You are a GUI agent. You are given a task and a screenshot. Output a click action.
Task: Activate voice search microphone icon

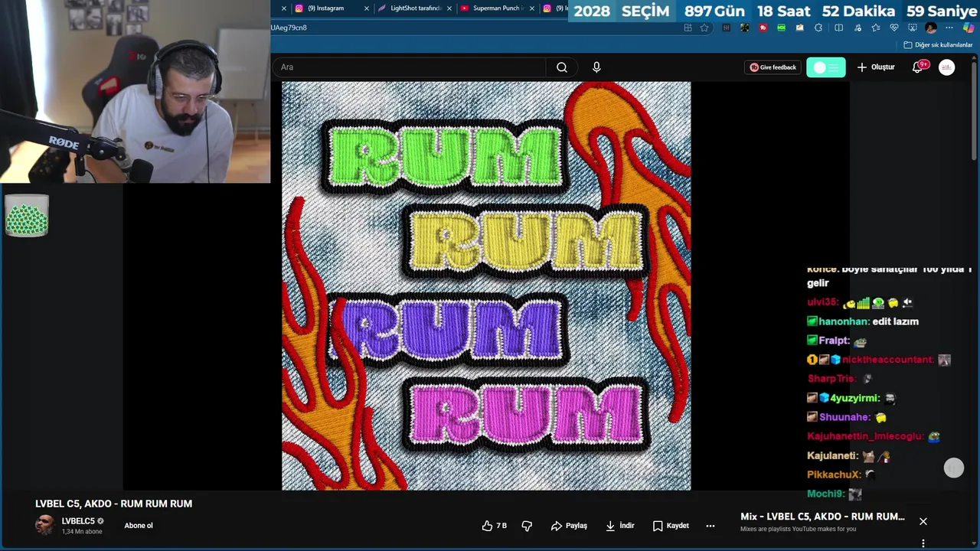[596, 67]
